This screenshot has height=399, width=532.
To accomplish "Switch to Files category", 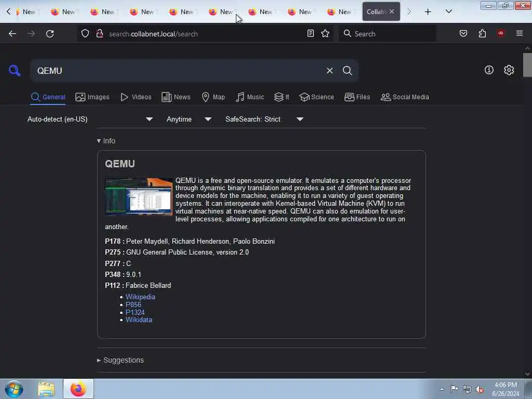I will click(x=357, y=97).
